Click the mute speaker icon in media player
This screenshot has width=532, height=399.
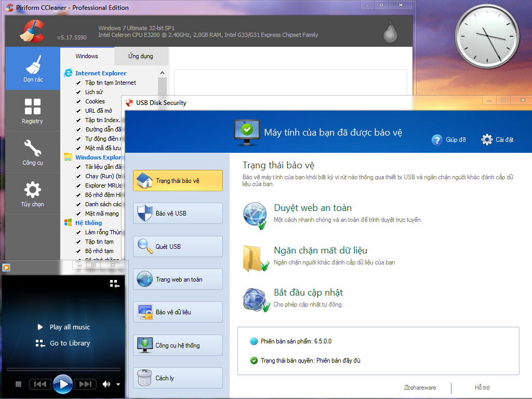pos(107,384)
